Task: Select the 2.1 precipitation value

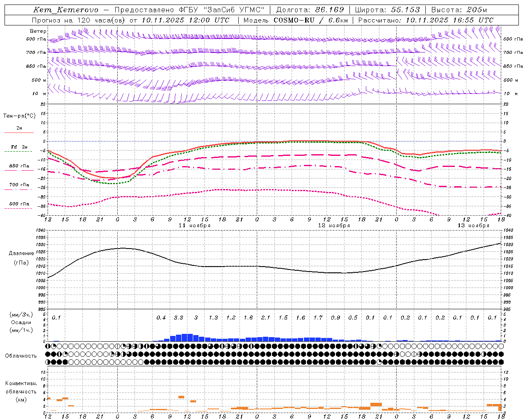Action: (x=266, y=317)
